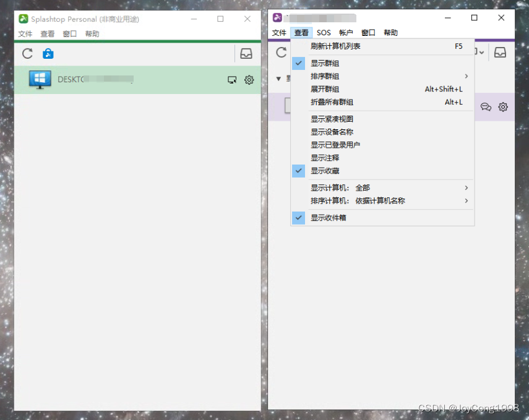Enable 显示紧凑视图 option

pos(382,119)
